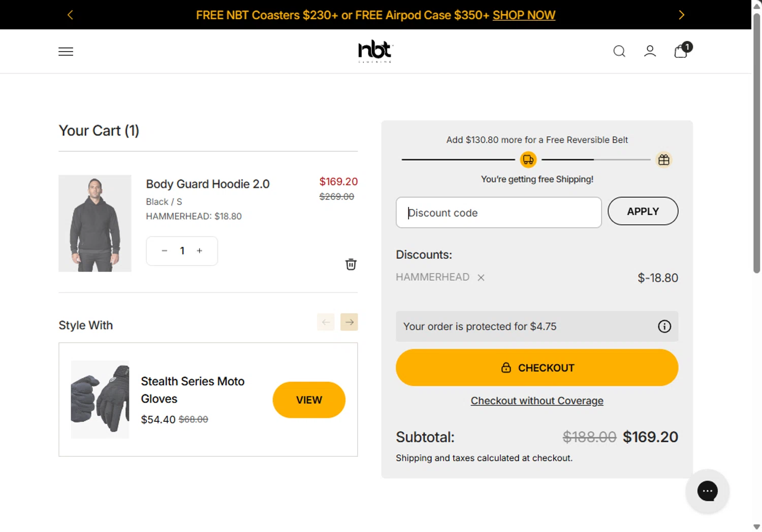Image resolution: width=762 pixels, height=532 pixels.
Task: Click SHOP NOW link in banner
Action: pyautogui.click(x=524, y=15)
